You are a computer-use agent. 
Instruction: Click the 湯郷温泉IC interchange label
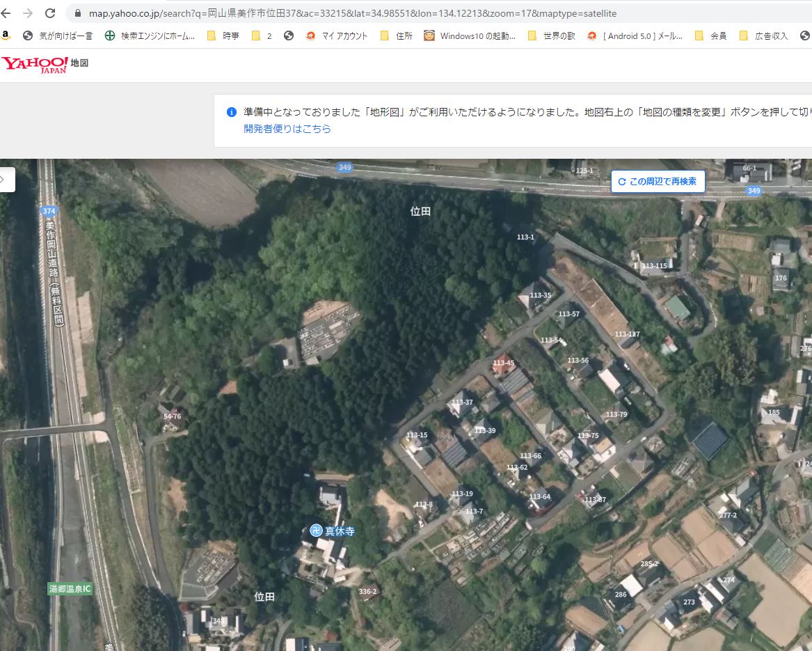[70, 588]
